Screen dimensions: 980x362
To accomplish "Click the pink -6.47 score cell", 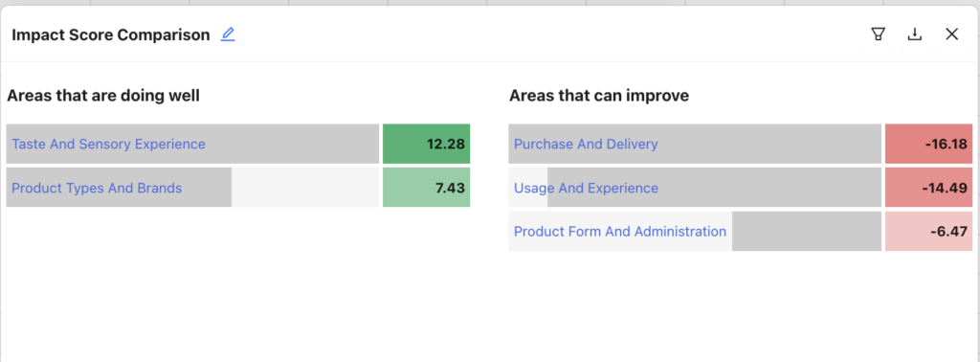I will 928,232.
